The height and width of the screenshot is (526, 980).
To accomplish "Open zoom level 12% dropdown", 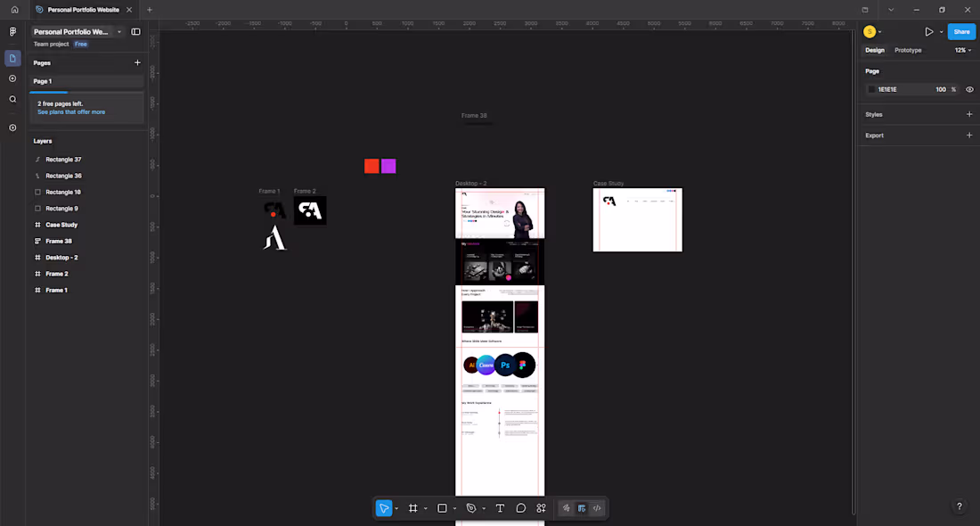I will (x=962, y=50).
